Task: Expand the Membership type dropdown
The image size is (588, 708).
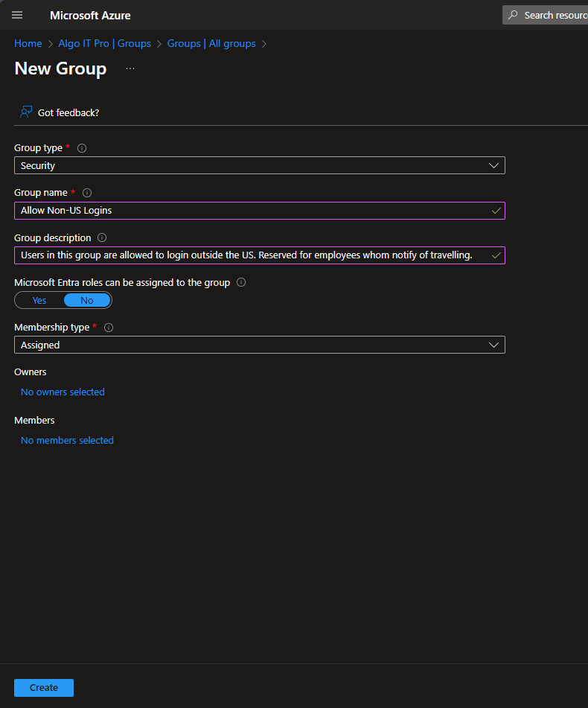Action: [259, 345]
